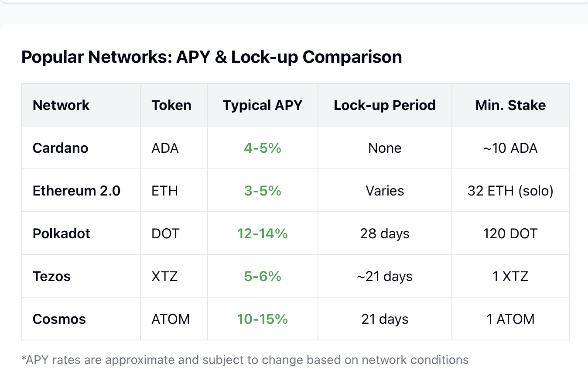This screenshot has height=381, width=588.
Task: Click the Token column header
Action: [171, 105]
